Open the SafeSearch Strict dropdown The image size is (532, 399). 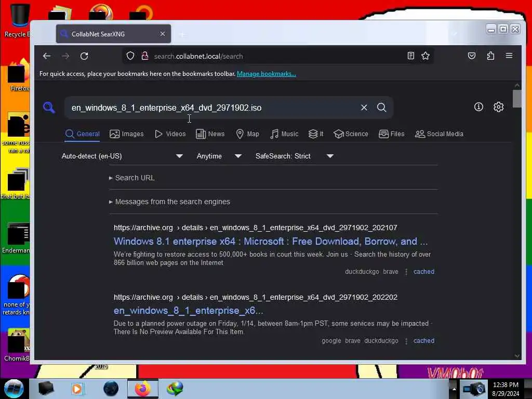[295, 156]
